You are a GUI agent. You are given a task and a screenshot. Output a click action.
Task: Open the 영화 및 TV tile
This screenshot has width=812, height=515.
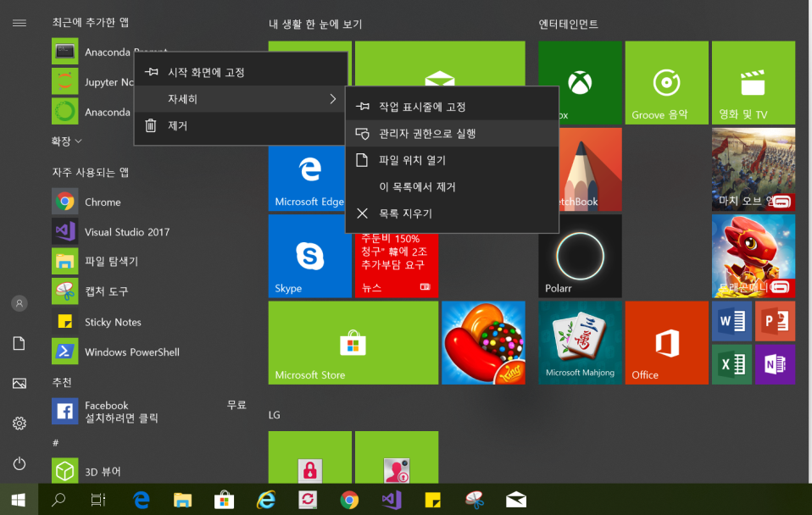tap(754, 83)
